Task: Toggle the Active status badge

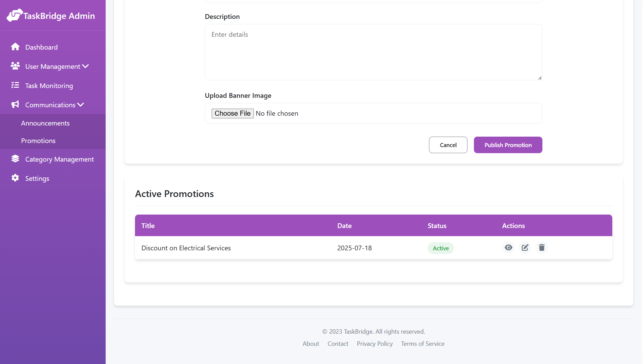Action: [x=440, y=248]
